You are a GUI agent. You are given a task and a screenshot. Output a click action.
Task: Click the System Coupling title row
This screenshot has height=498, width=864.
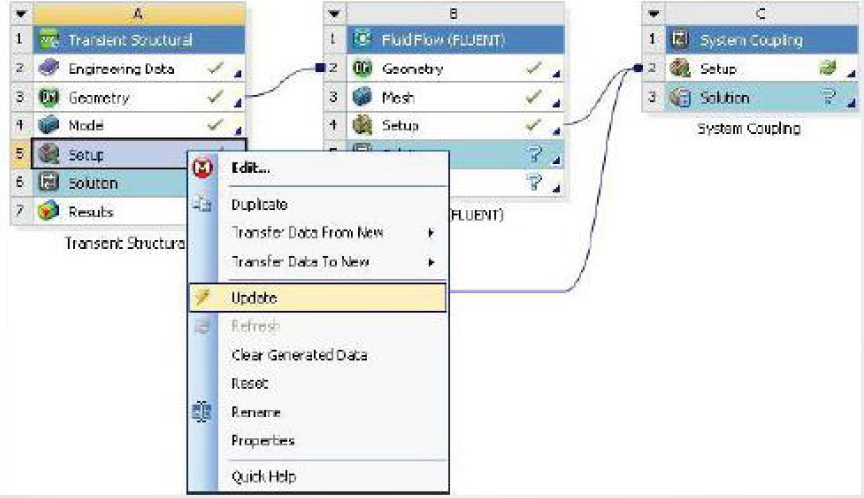[762, 40]
